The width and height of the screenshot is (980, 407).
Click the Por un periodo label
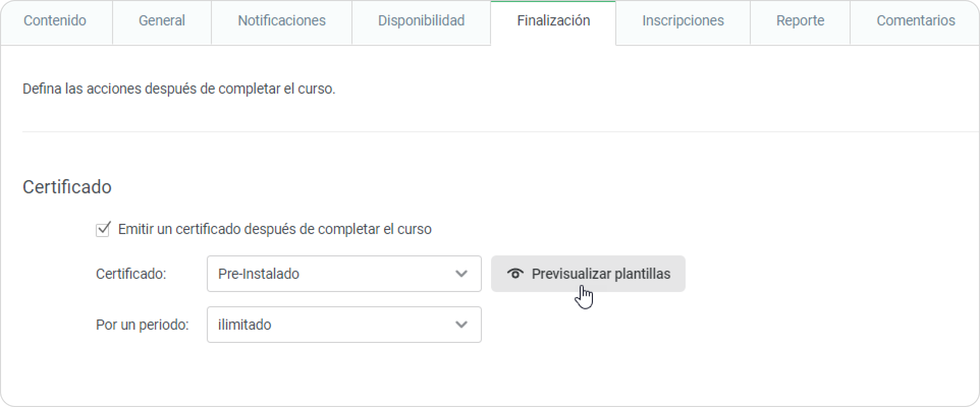point(142,325)
